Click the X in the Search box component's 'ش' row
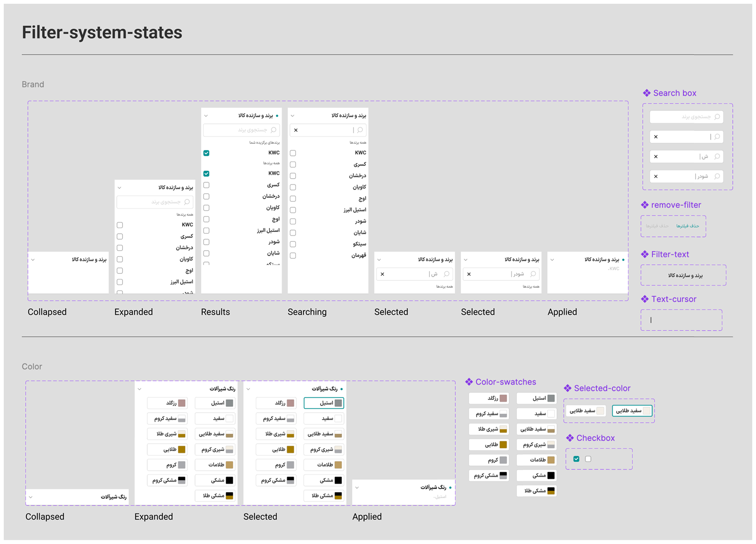 coord(656,156)
